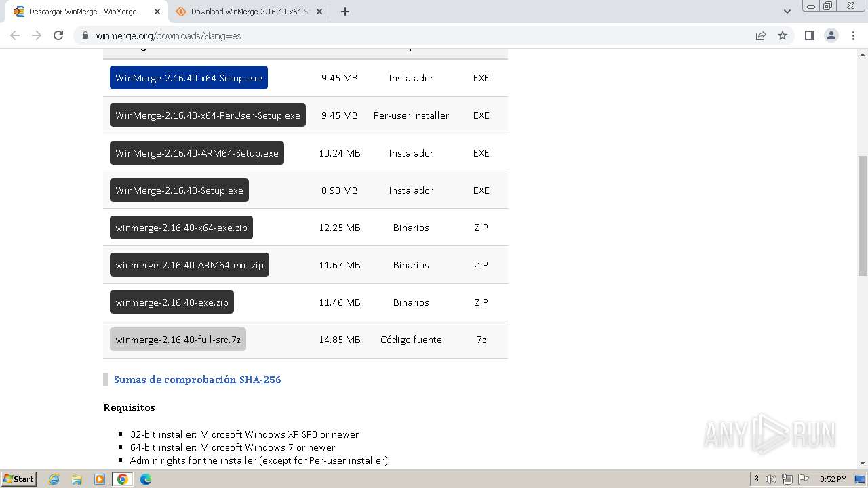Select the Chrome taskbar icon

(x=123, y=479)
